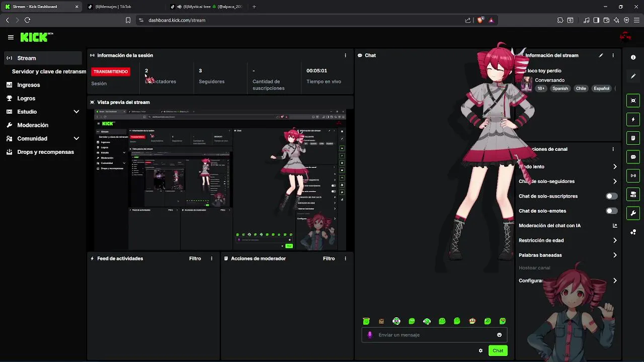
Task: Open the emoji picker in message box
Action: 499,335
